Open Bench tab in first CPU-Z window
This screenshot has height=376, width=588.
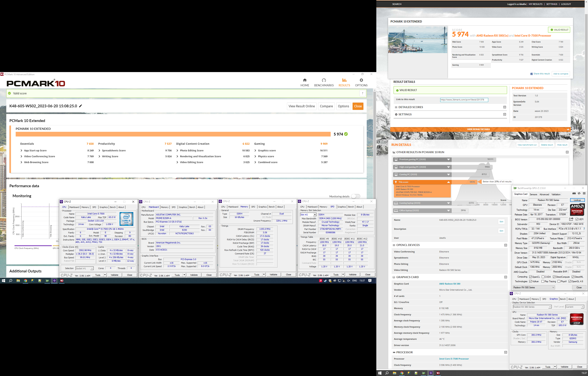[113, 207]
